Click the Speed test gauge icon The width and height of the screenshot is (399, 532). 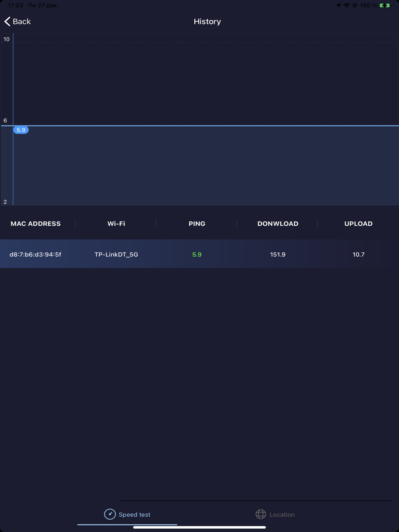[x=110, y=514]
